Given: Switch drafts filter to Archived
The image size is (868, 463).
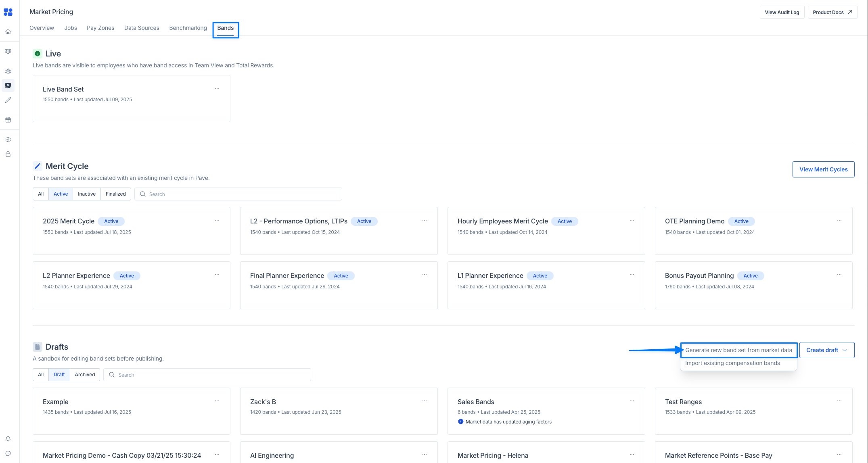Looking at the screenshot, I should (x=84, y=374).
